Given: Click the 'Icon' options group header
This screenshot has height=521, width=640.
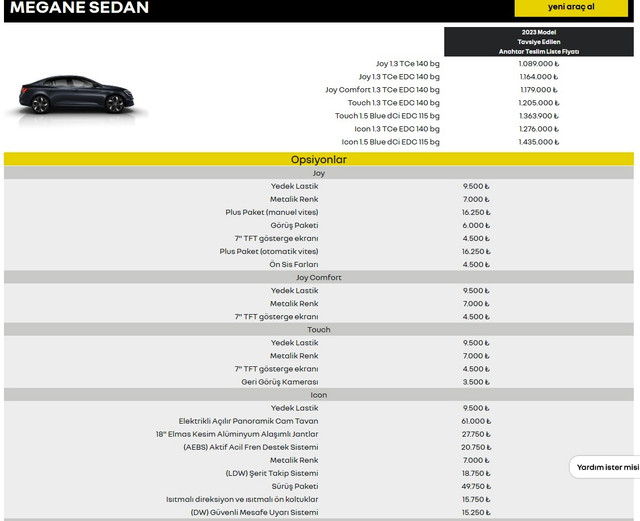Looking at the screenshot, I should point(319,395).
